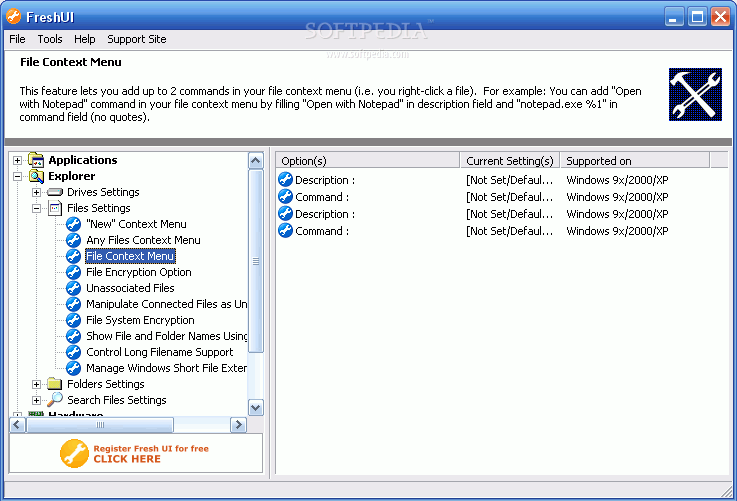
Task: Click the Explorer magnifier icon
Action: coord(36,176)
